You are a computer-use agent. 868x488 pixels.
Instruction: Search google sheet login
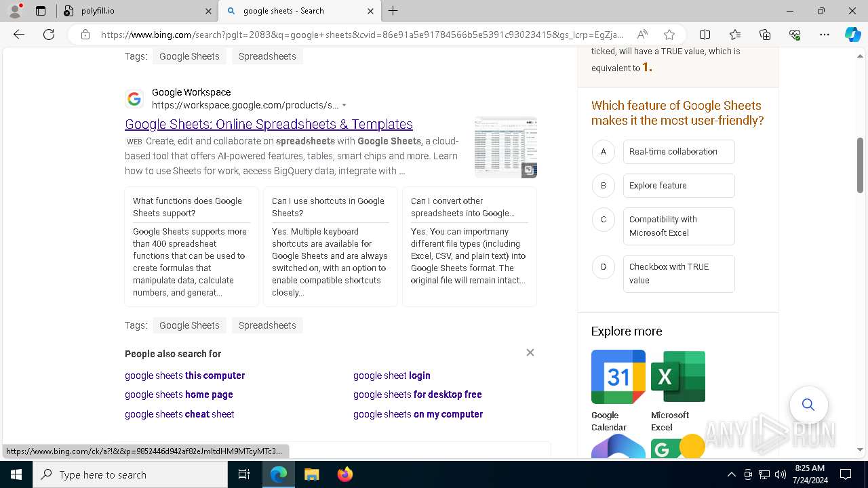coord(392,375)
